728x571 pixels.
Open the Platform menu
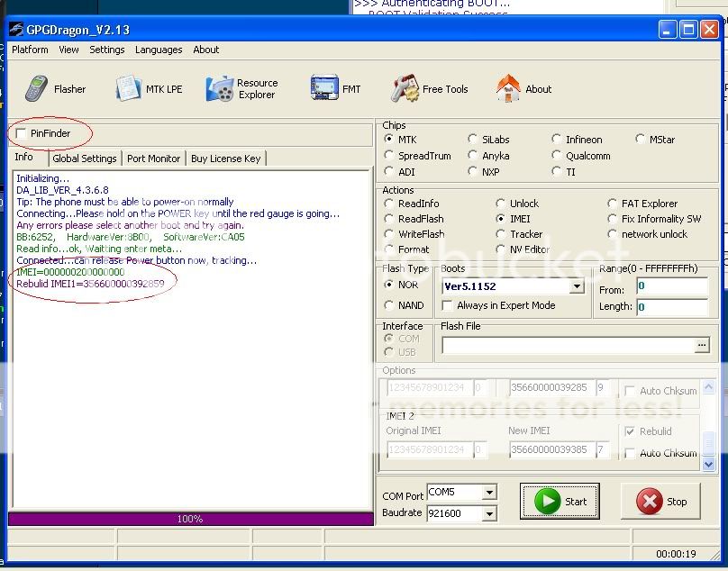[x=30, y=50]
